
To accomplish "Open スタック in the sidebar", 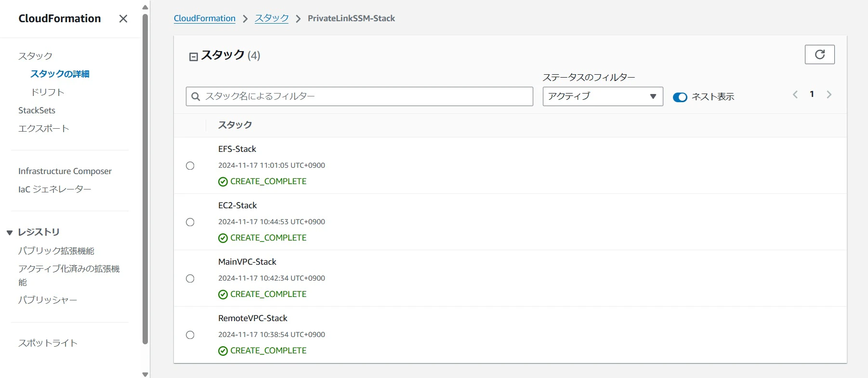I will click(x=35, y=56).
